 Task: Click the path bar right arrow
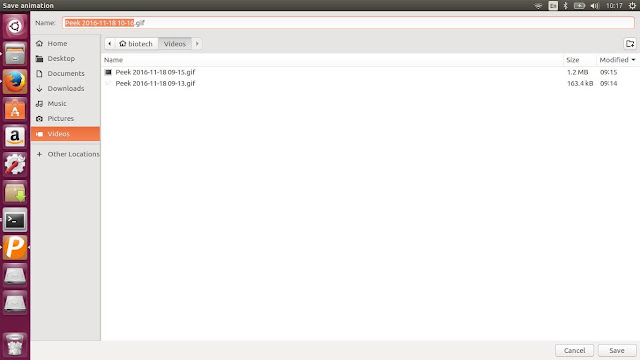coord(197,44)
